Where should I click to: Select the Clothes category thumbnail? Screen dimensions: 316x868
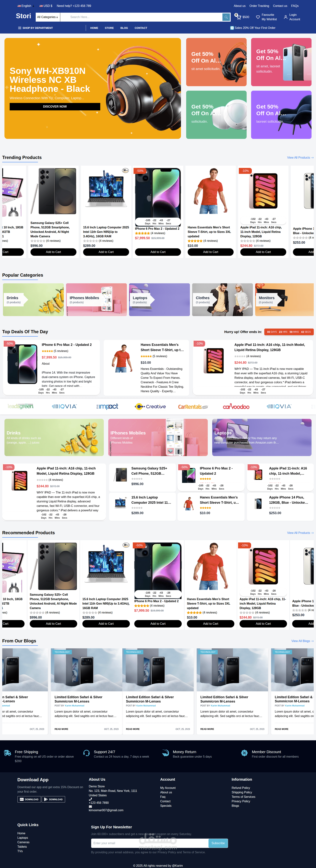point(222,300)
